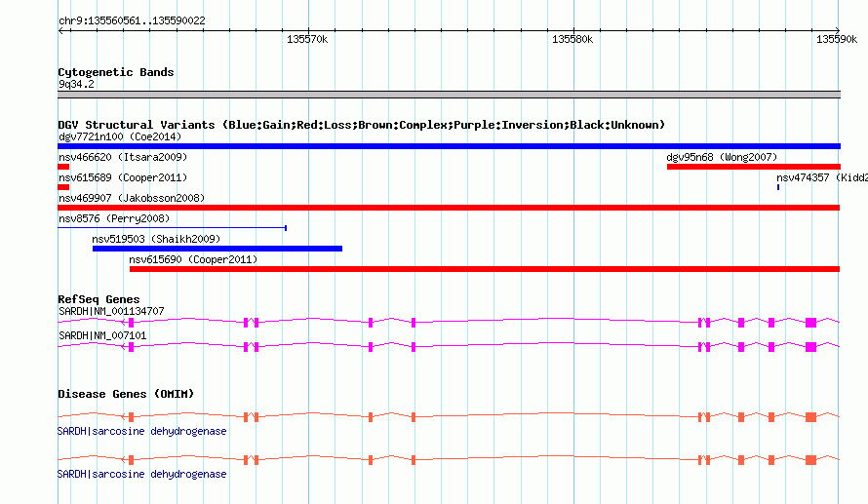Click the last exon of first OMIM SARDH track
868x504 pixels.
click(811, 417)
